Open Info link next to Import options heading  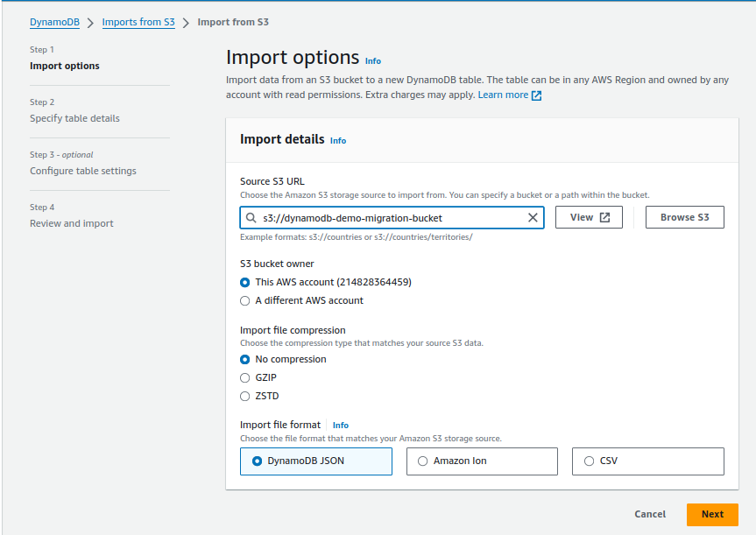tap(372, 61)
